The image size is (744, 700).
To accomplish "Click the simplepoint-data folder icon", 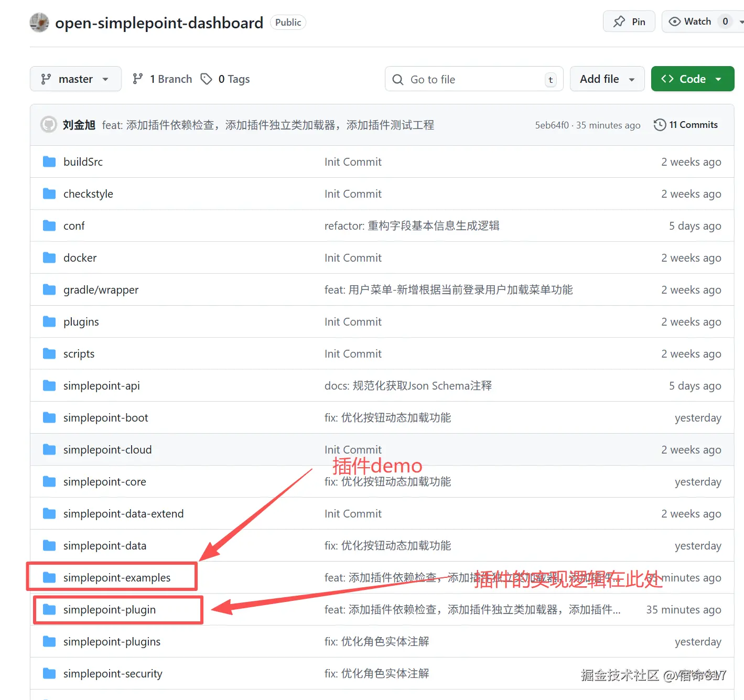I will tap(49, 545).
